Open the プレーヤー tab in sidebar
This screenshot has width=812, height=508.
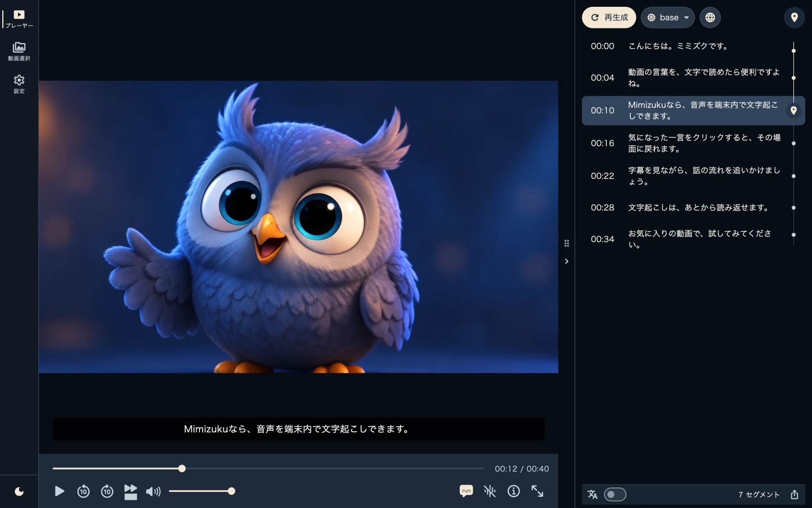19,19
